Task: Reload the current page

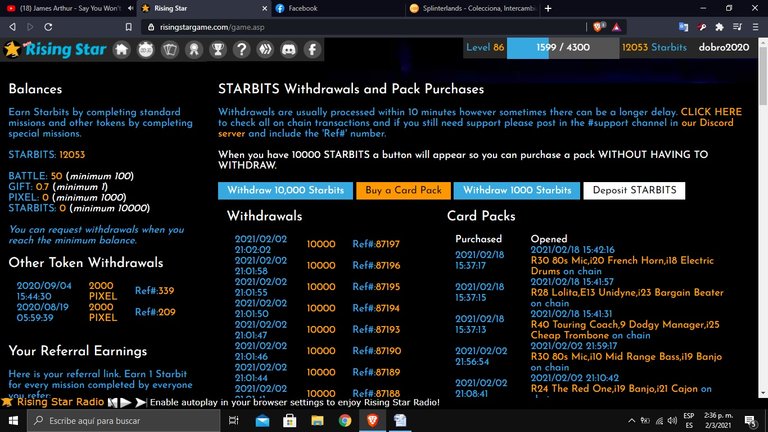Action: coord(48,27)
